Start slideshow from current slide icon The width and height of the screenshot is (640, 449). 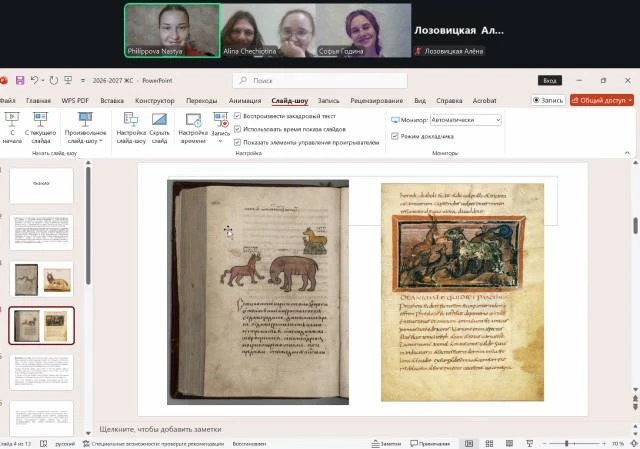(x=40, y=119)
